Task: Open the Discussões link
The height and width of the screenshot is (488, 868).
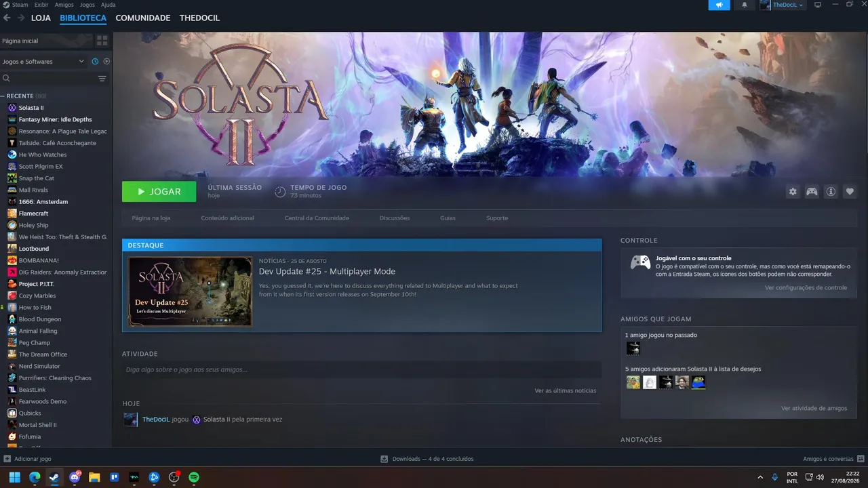Action: 395,218
